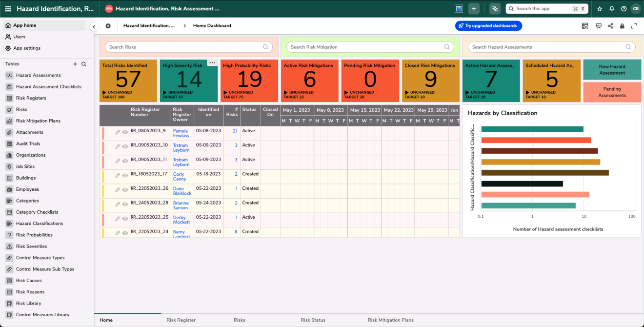Viewport: 644px width, 327px height.
Task: Open the High Severity Risk card options menu
Action: (212, 62)
